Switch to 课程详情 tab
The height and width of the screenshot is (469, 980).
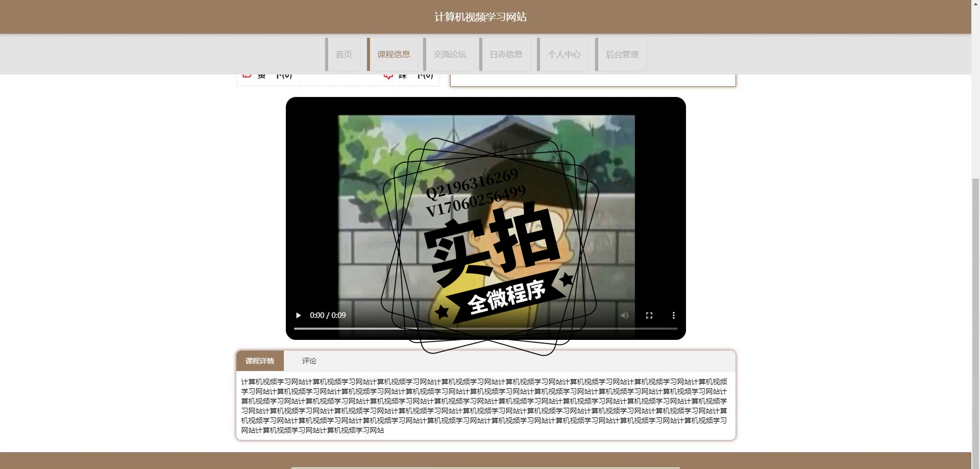click(x=260, y=361)
